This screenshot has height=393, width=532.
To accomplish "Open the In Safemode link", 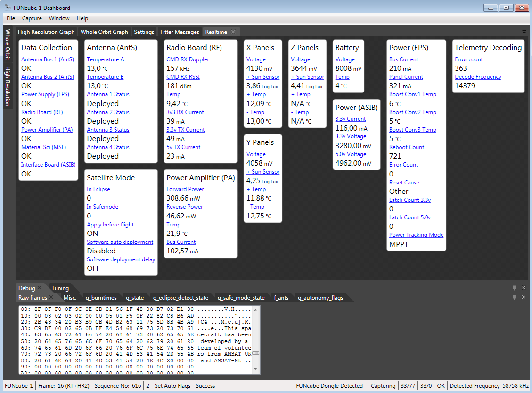I will (x=102, y=207).
